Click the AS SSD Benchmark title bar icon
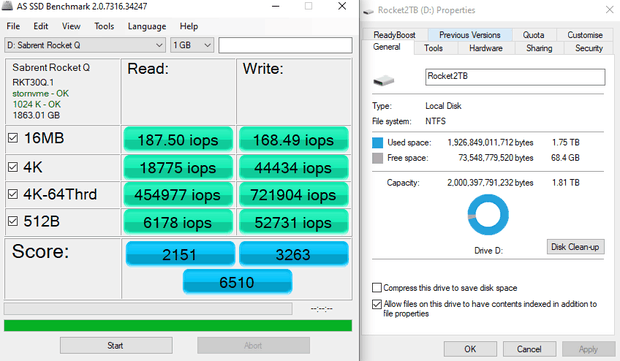The width and height of the screenshot is (620, 361). coord(7,6)
